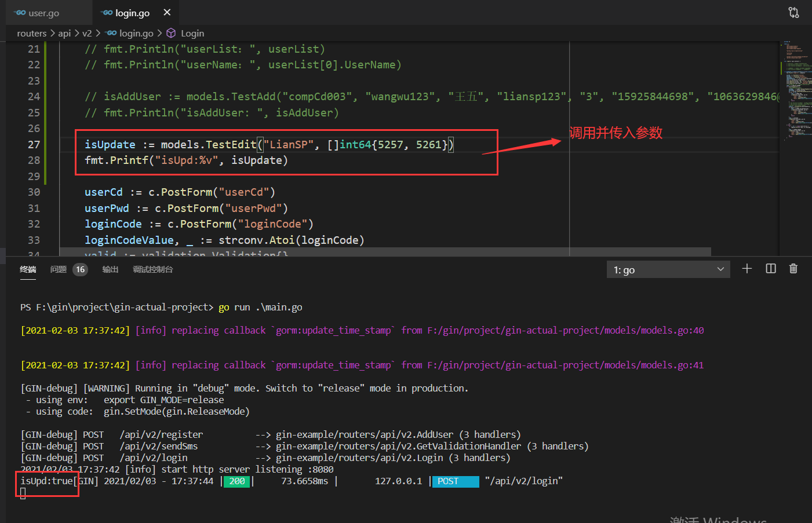
Task: Kill the terminal with the trash icon
Action: point(793,269)
